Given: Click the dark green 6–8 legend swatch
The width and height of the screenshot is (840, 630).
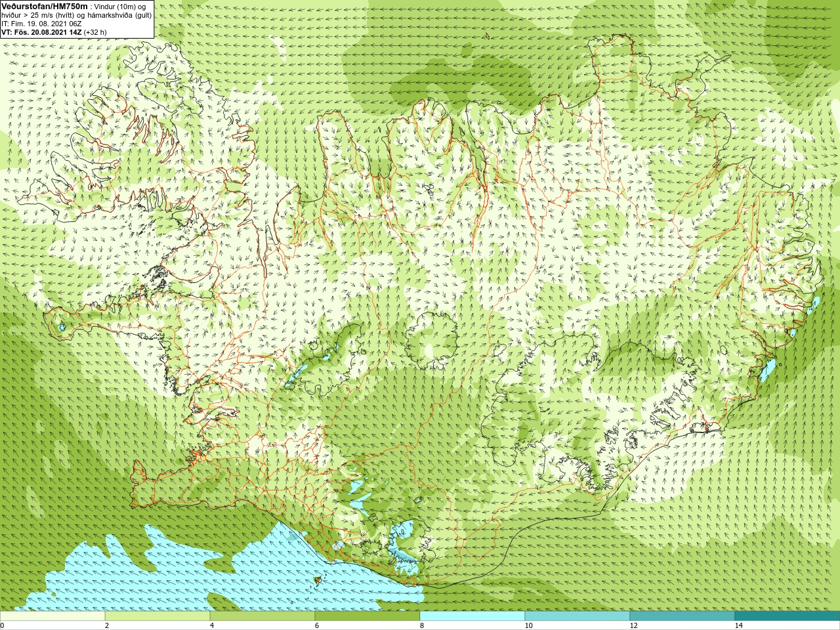Looking at the screenshot, I should click(x=367, y=616).
